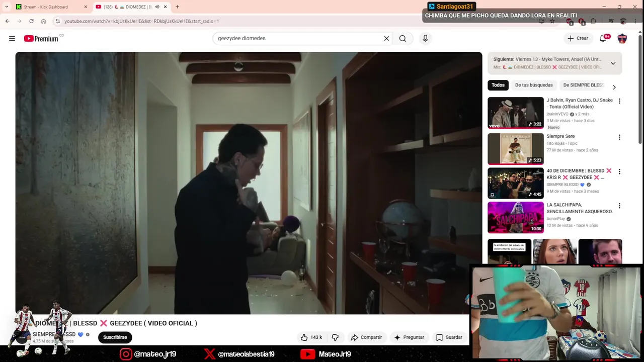This screenshot has width=644, height=362.
Task: Click the Crear button
Action: 577,38
